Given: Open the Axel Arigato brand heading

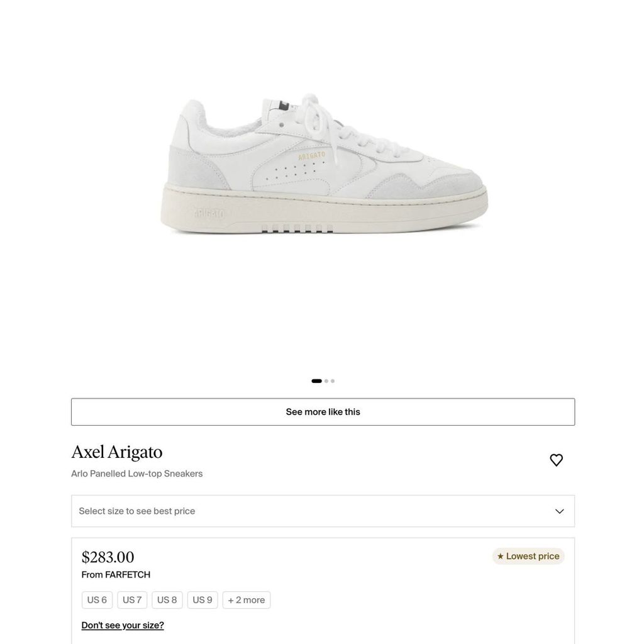Looking at the screenshot, I should click(117, 452).
